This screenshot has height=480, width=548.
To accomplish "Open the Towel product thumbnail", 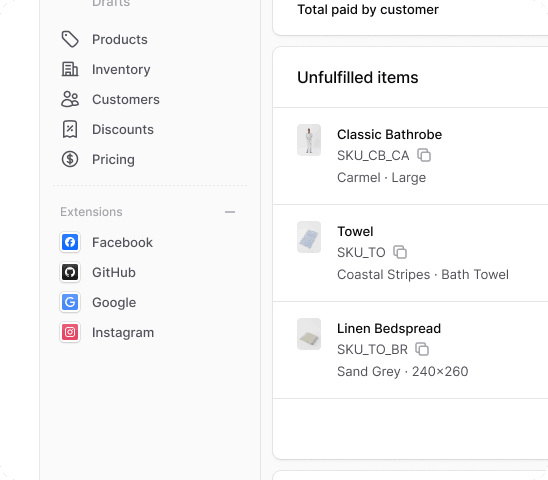I will pyautogui.click(x=309, y=237).
